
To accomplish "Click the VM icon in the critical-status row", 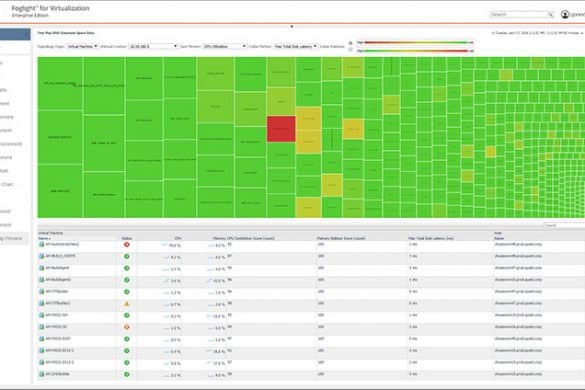I will tap(41, 244).
